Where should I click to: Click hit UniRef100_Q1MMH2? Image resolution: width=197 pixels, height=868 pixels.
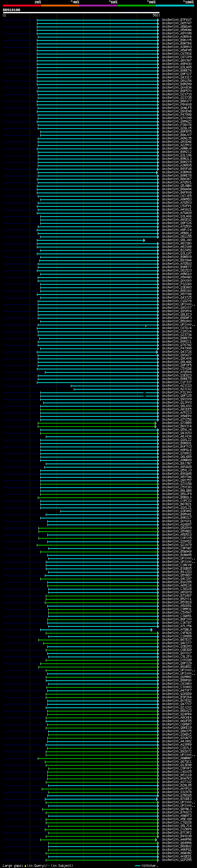click(x=176, y=677)
